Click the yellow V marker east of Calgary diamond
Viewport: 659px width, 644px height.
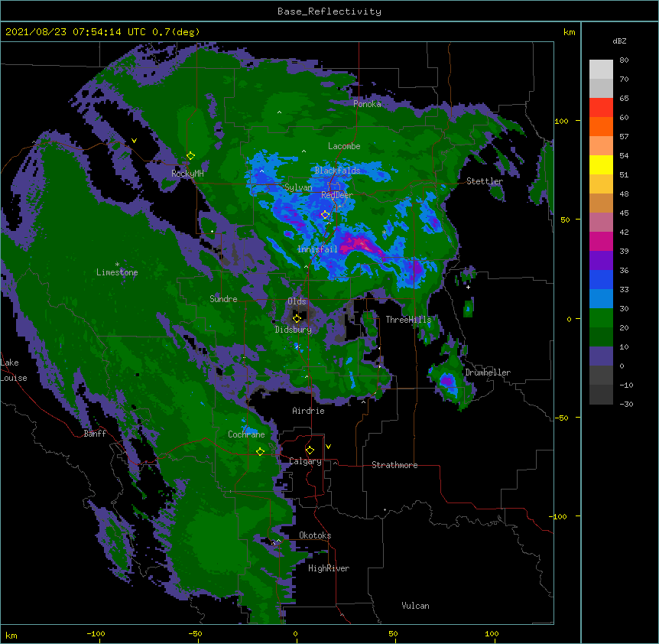pos(328,447)
